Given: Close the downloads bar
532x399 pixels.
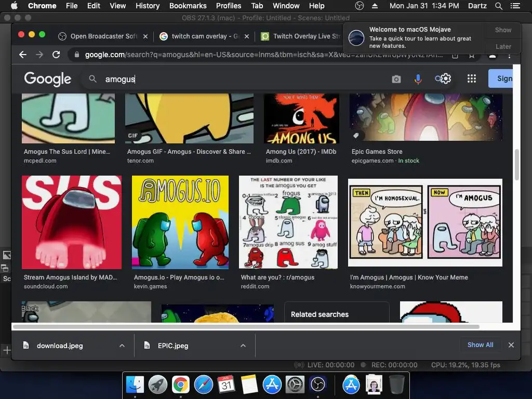Looking at the screenshot, I should click(511, 345).
